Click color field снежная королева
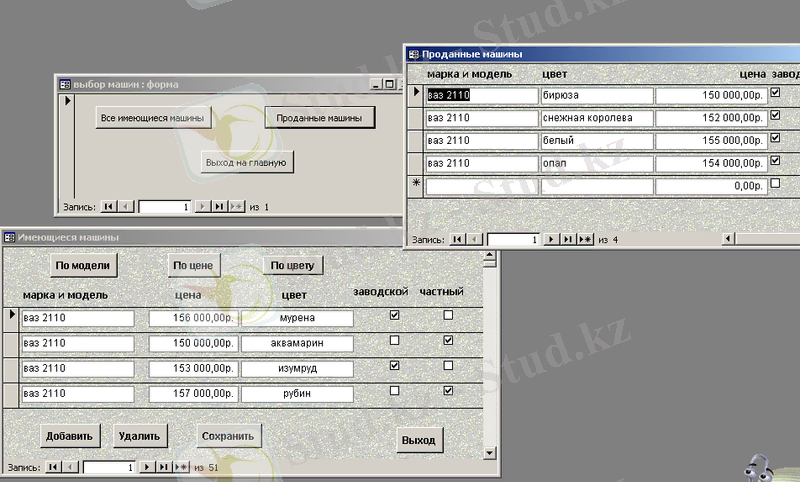Image resolution: width=800 pixels, height=482 pixels. coord(597,118)
